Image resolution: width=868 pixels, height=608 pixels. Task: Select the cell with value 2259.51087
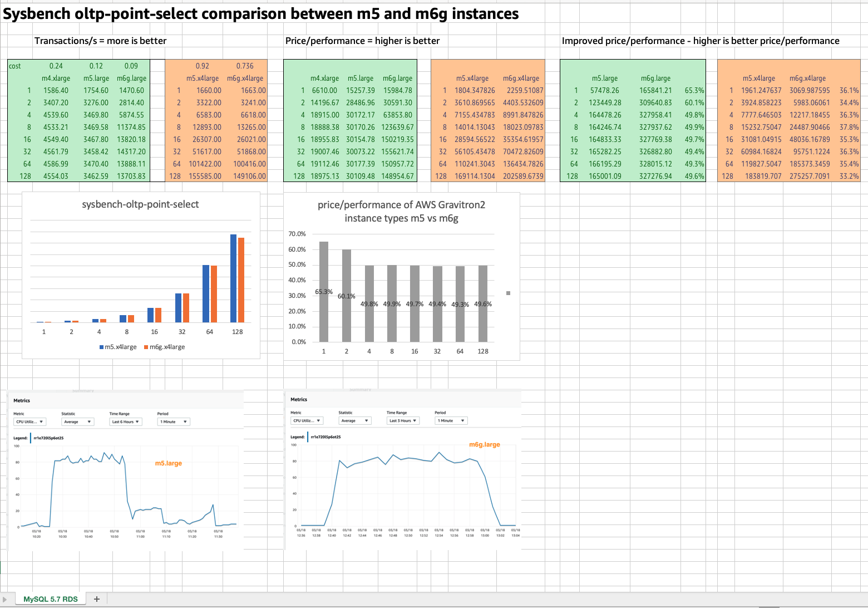point(525,90)
